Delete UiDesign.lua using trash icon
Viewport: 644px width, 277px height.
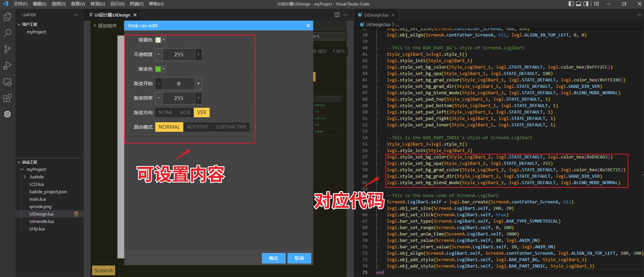pyautogui.click(x=76, y=214)
